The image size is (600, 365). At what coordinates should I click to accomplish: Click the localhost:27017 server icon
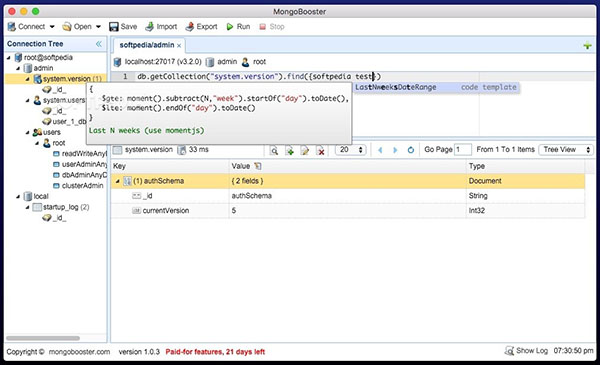pos(117,62)
